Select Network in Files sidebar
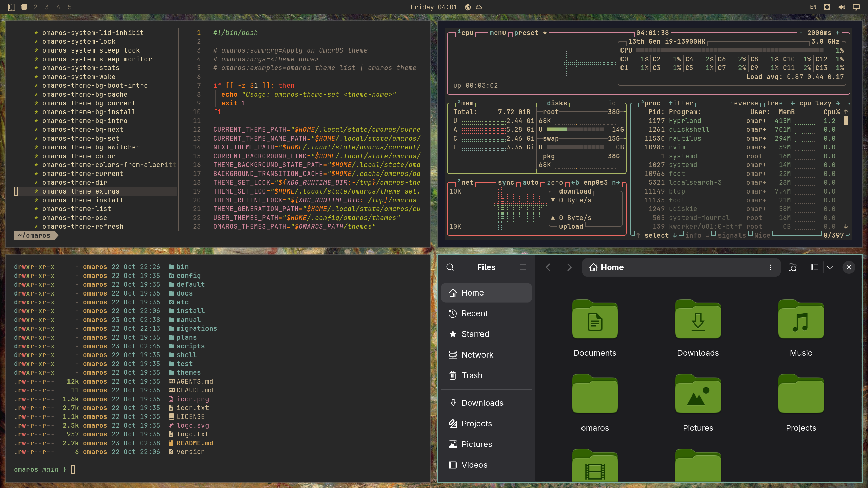This screenshot has width=868, height=488. pyautogui.click(x=486, y=355)
